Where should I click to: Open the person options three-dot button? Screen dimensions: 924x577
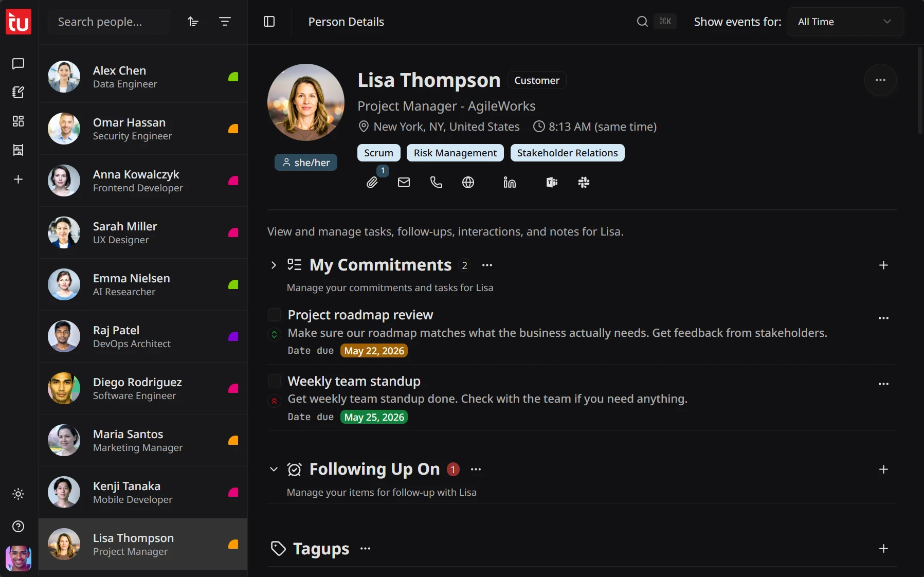(x=880, y=80)
